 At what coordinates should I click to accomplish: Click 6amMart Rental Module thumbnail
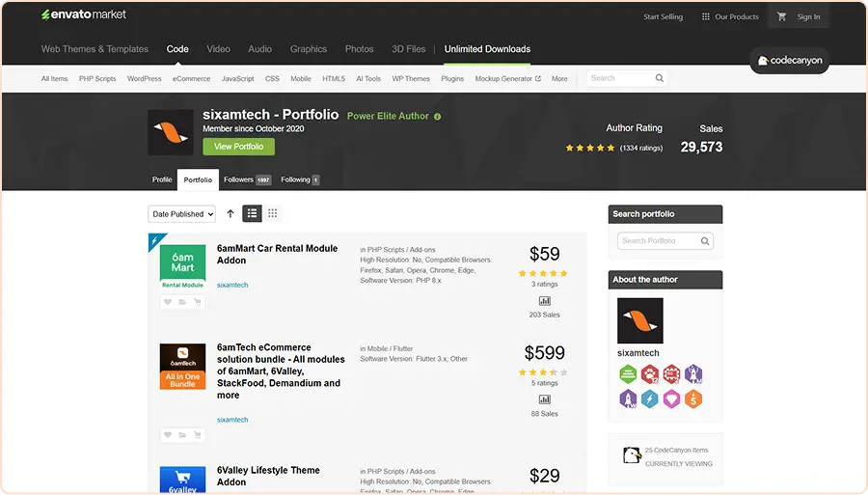[x=182, y=267]
